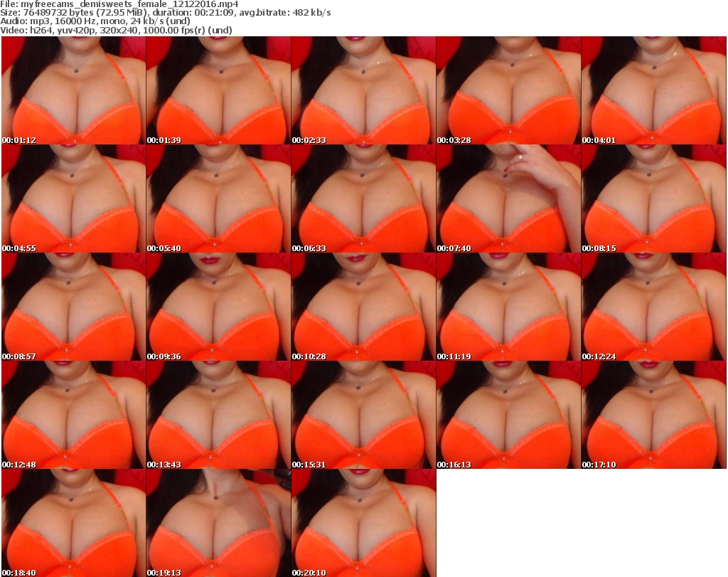This screenshot has width=728, height=577.
Task: Open the frame at 00:05:40
Action: click(218, 198)
